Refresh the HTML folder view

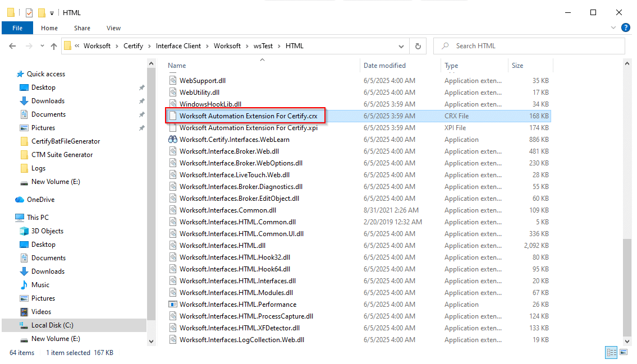[x=418, y=46]
